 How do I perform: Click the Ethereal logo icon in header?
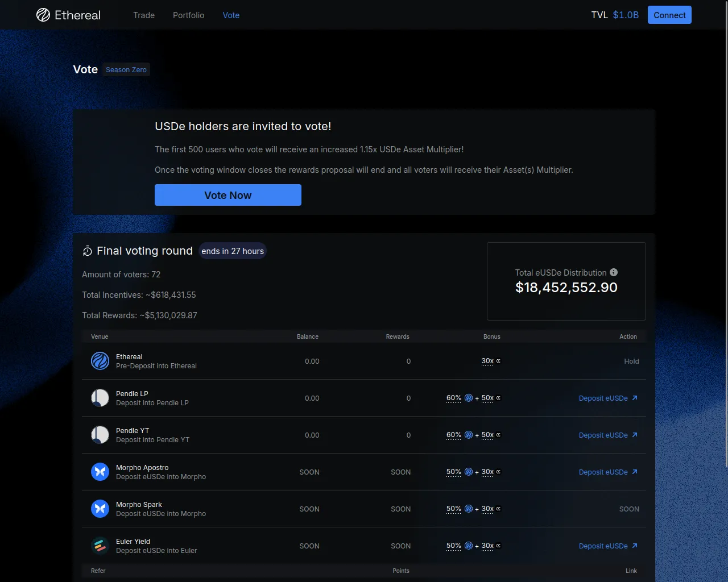(43, 15)
